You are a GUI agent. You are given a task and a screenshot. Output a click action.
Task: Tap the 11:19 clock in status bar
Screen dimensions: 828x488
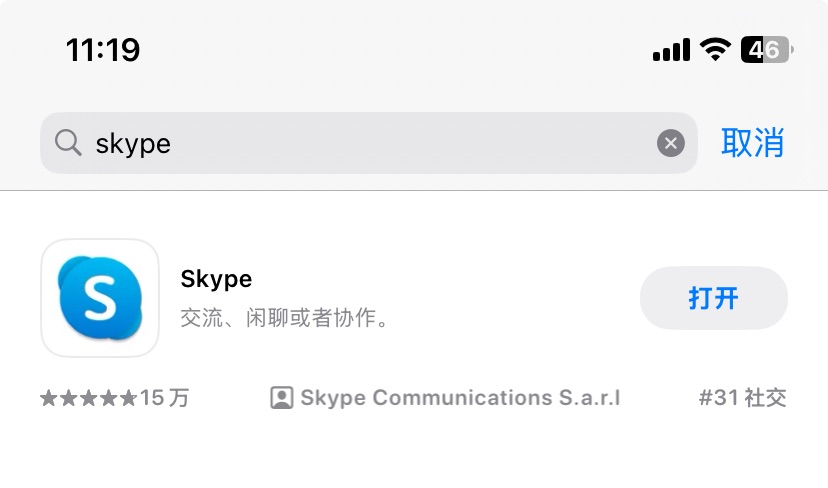click(x=103, y=49)
